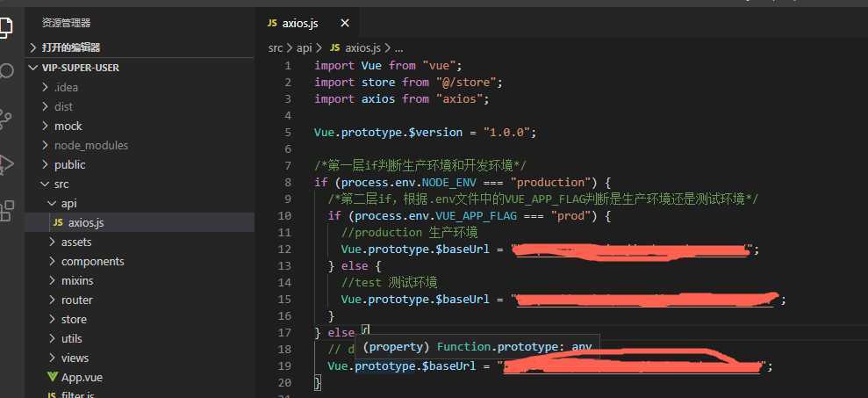Open the Explorer activity bar icon

(x=4, y=26)
